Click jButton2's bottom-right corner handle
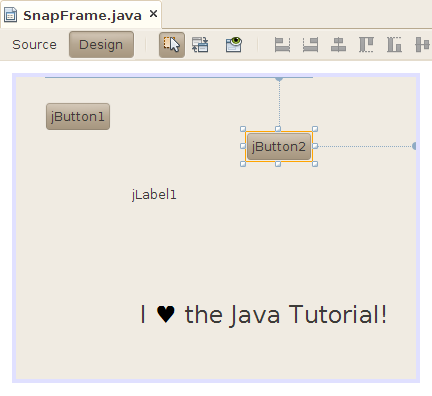This screenshot has height=396, width=432. [x=315, y=164]
